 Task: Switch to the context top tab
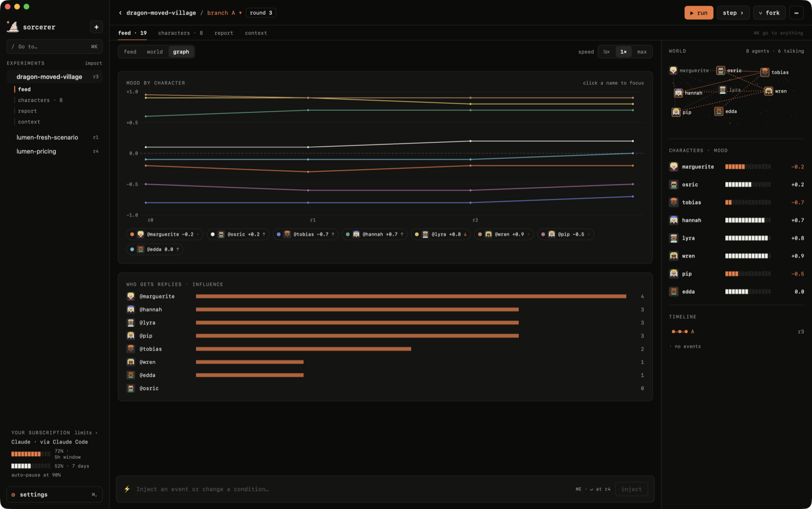pos(256,33)
